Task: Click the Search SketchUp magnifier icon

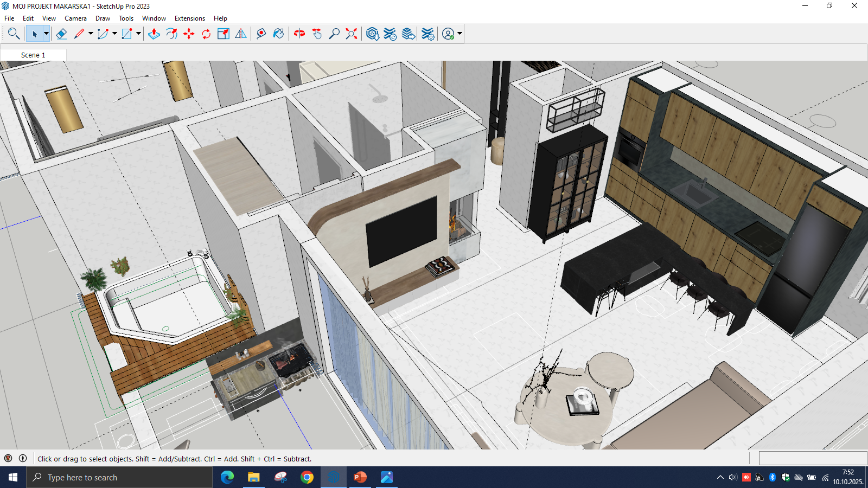Action: pyautogui.click(x=14, y=34)
